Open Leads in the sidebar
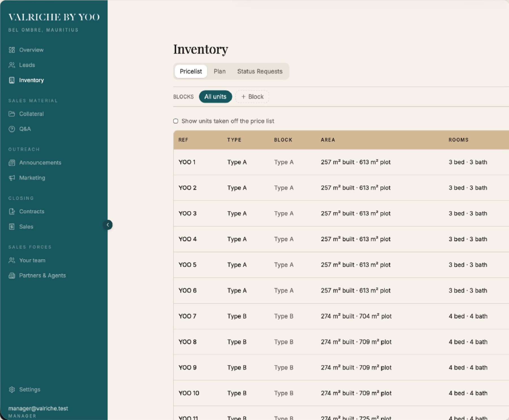Screen dimensions: 509x420 (x=27, y=65)
